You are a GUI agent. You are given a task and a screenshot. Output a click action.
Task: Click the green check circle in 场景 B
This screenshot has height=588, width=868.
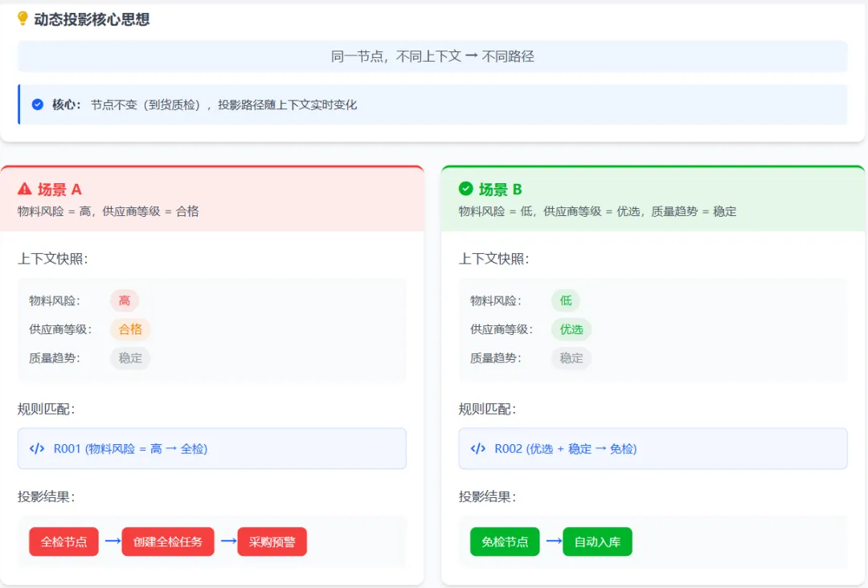click(465, 190)
